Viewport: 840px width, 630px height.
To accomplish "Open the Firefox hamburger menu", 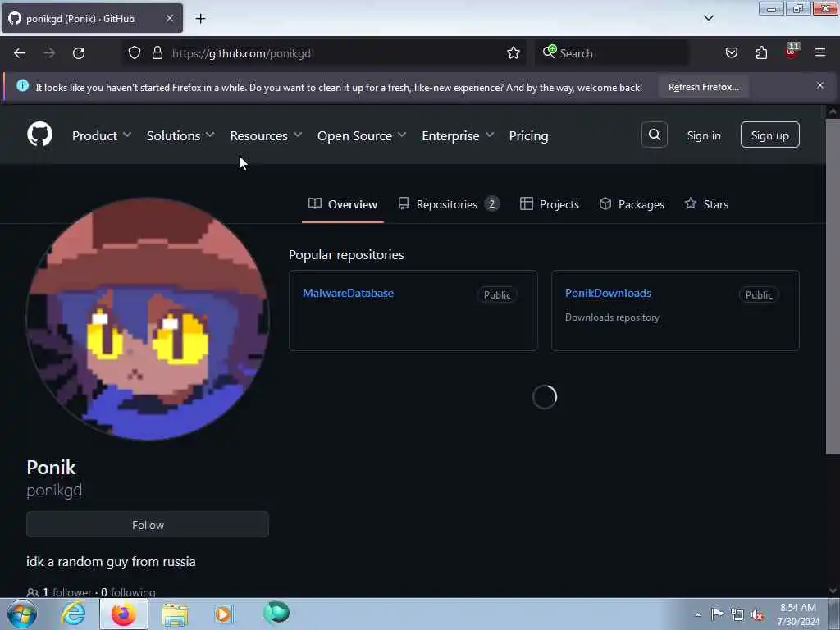I will point(820,52).
